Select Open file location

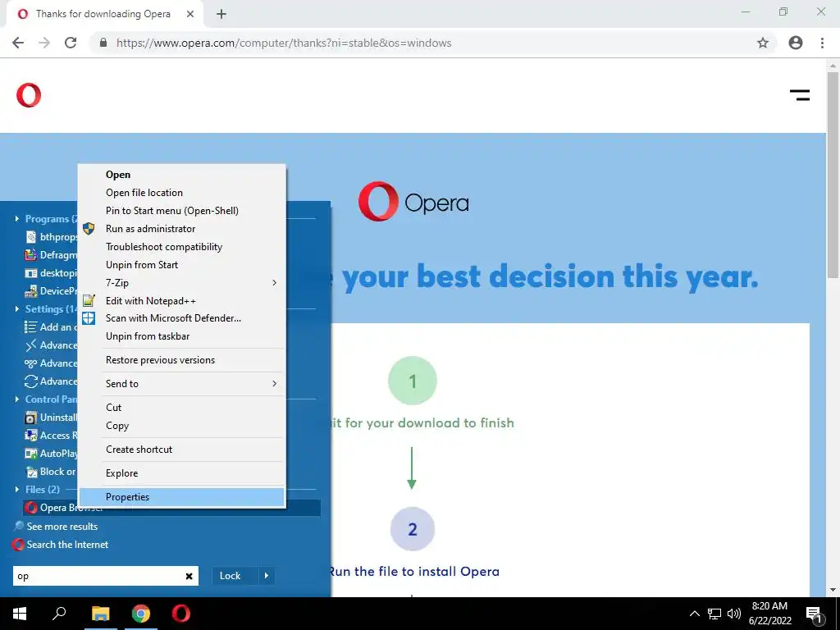pyautogui.click(x=182, y=193)
